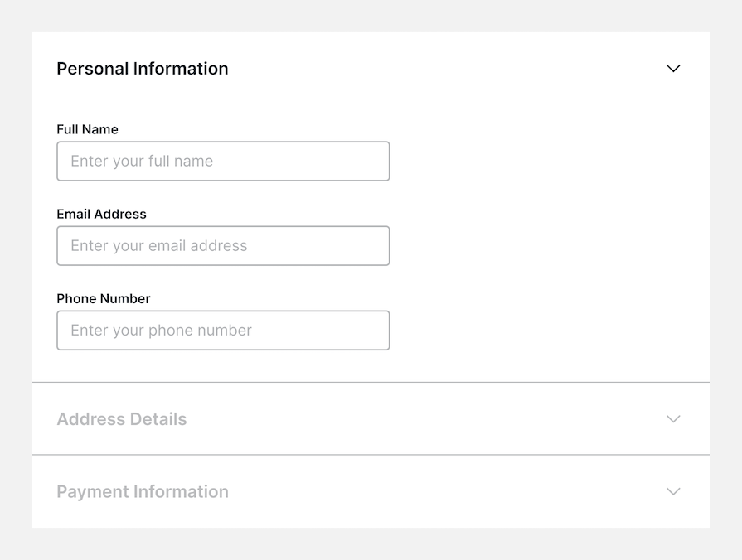This screenshot has width=742, height=560.
Task: Click the divider row containing Payment Information
Action: pos(371,491)
